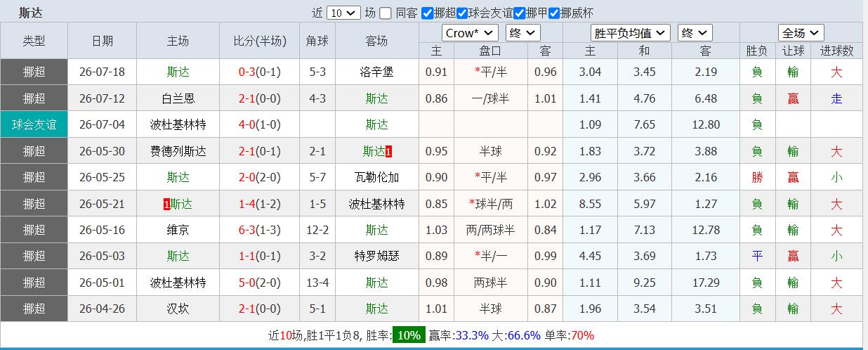The height and width of the screenshot is (350, 868).
Task: Open score 5-0(2-0) on 26-05-01
Action: click(x=260, y=283)
